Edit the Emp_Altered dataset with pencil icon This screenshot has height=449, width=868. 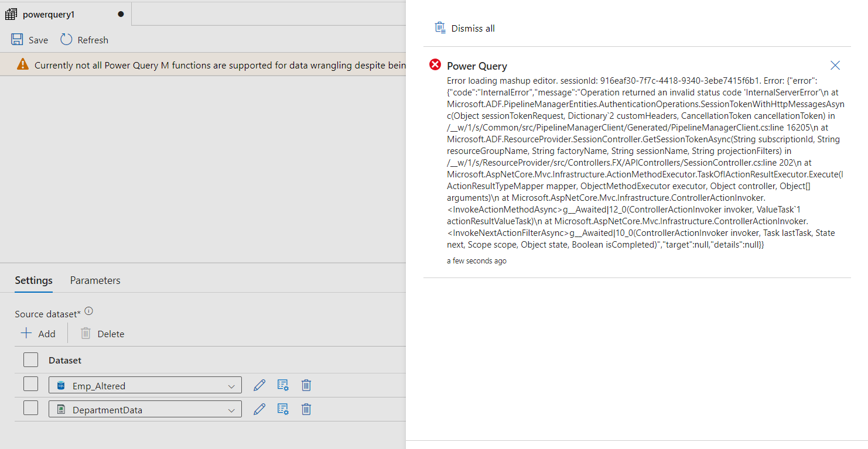(259, 385)
